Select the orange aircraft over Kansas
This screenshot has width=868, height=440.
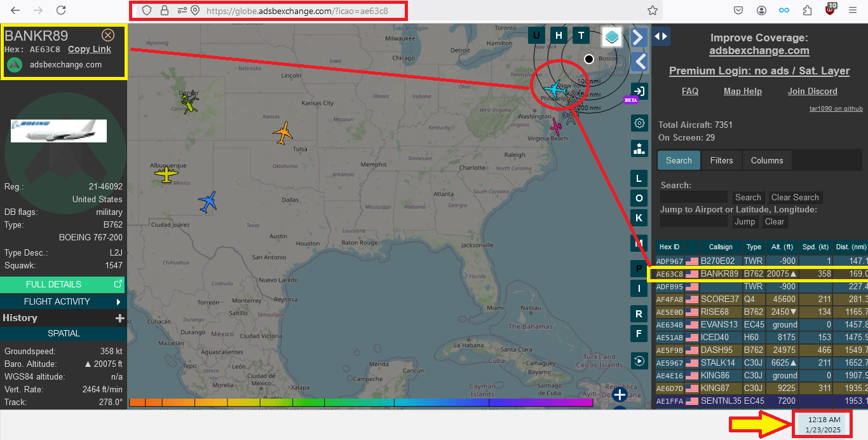click(283, 134)
